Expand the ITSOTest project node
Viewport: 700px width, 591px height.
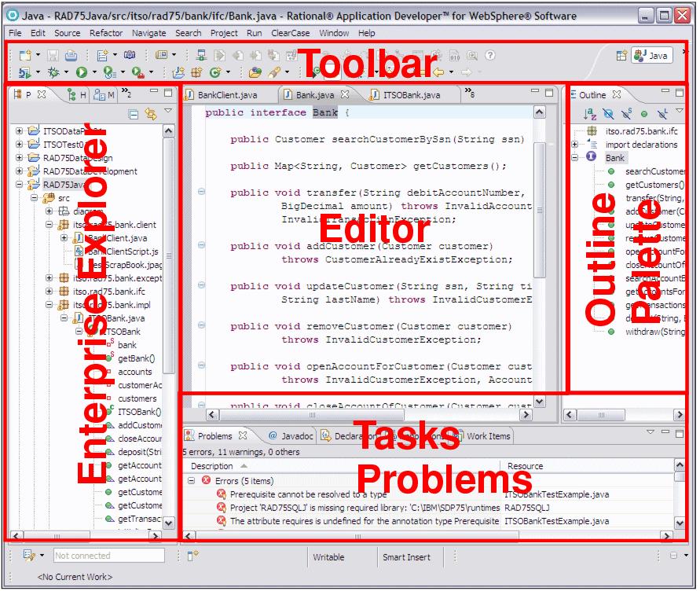click(x=19, y=145)
